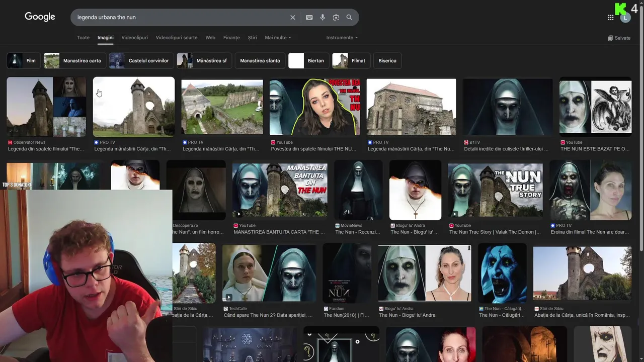This screenshot has height=362, width=644.
Task: Open 'The Nun True Story' thumbnail
Action: point(495,190)
